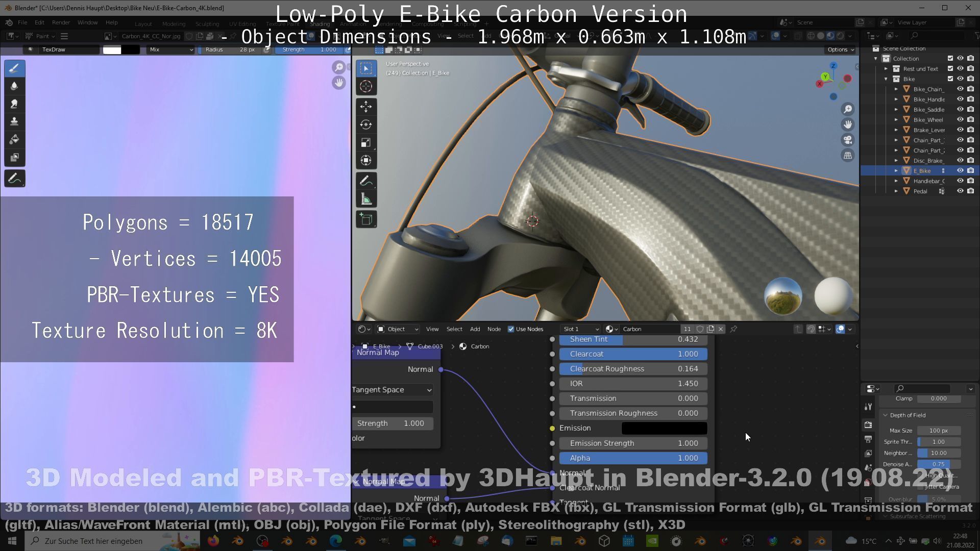Viewport: 980px width, 551px height.
Task: Activate the Rotate tool in viewport
Action: pyautogui.click(x=366, y=124)
